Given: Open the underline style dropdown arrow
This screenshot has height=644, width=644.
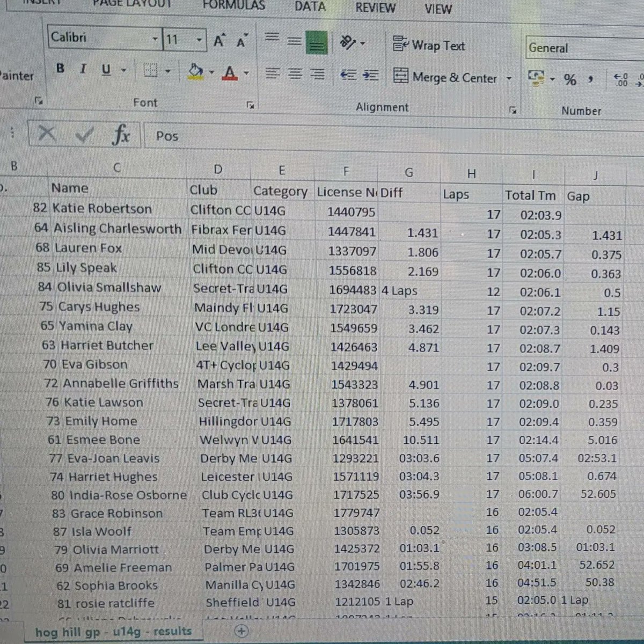Looking at the screenshot, I should click(x=124, y=70).
